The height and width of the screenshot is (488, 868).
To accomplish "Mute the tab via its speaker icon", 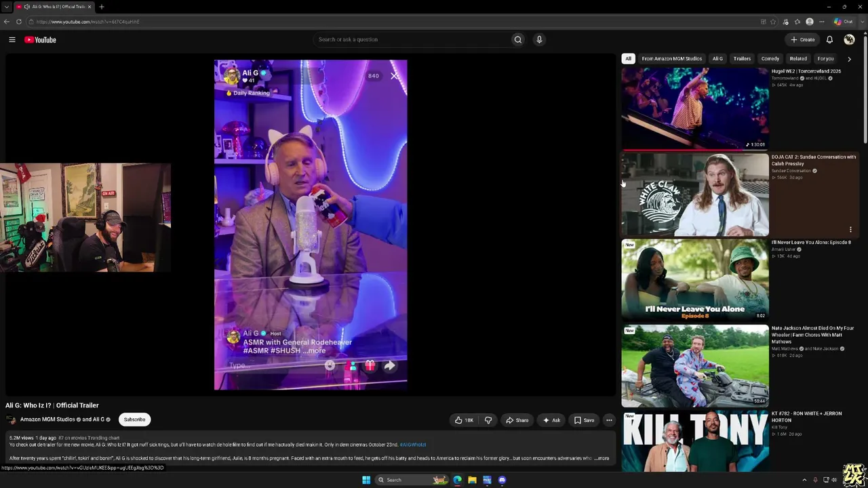I will pos(28,7).
